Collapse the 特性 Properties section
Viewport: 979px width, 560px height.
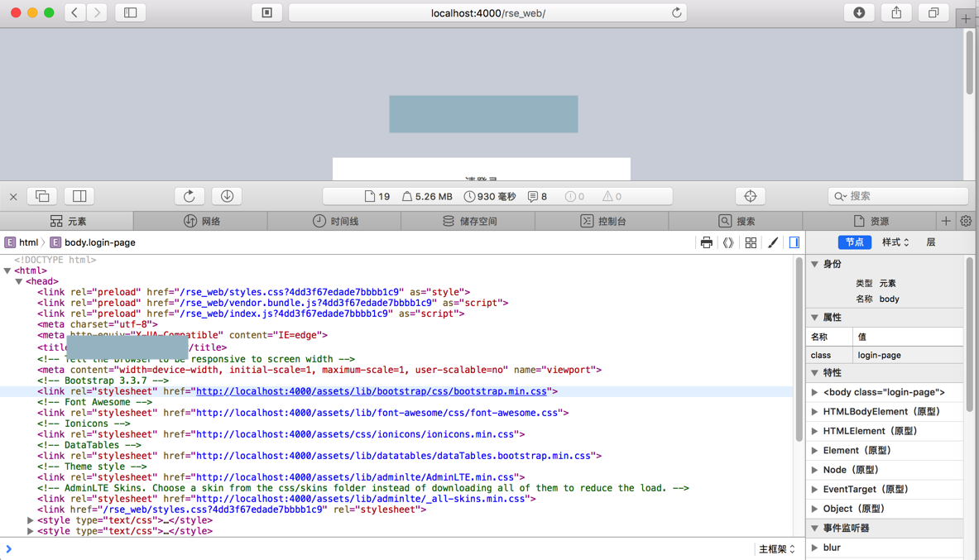815,373
